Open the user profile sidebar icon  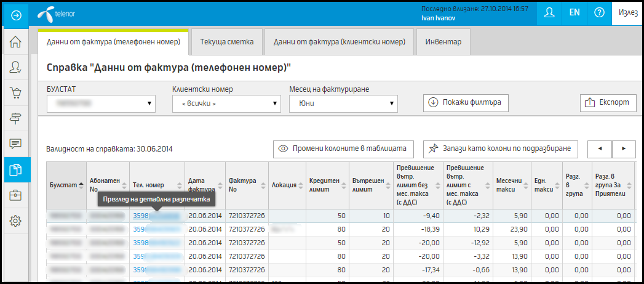(15, 67)
